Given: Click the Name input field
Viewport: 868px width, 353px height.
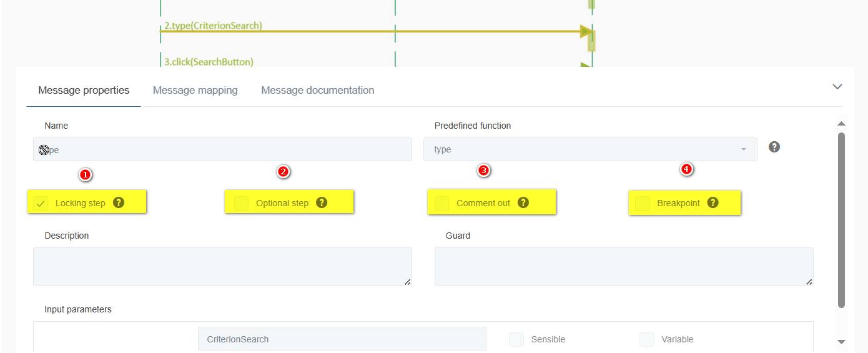Looking at the screenshot, I should click(x=222, y=149).
